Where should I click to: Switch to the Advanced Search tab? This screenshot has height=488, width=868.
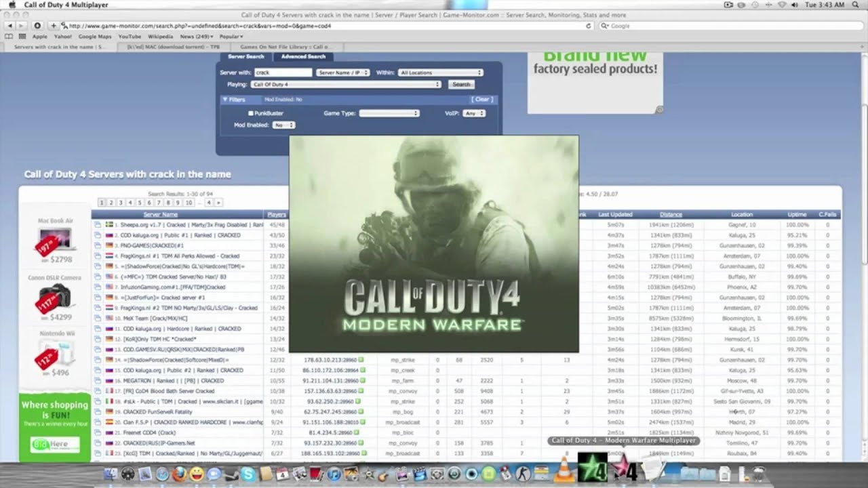tap(303, 56)
